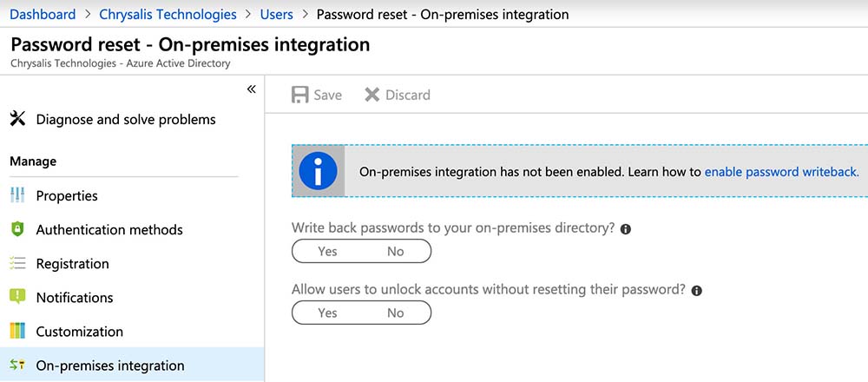Collapse the left sidebar with double chevron

[x=251, y=89]
